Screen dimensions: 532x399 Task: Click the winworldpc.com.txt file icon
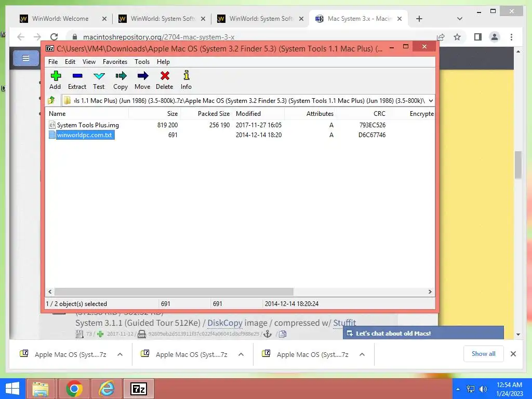click(x=52, y=135)
